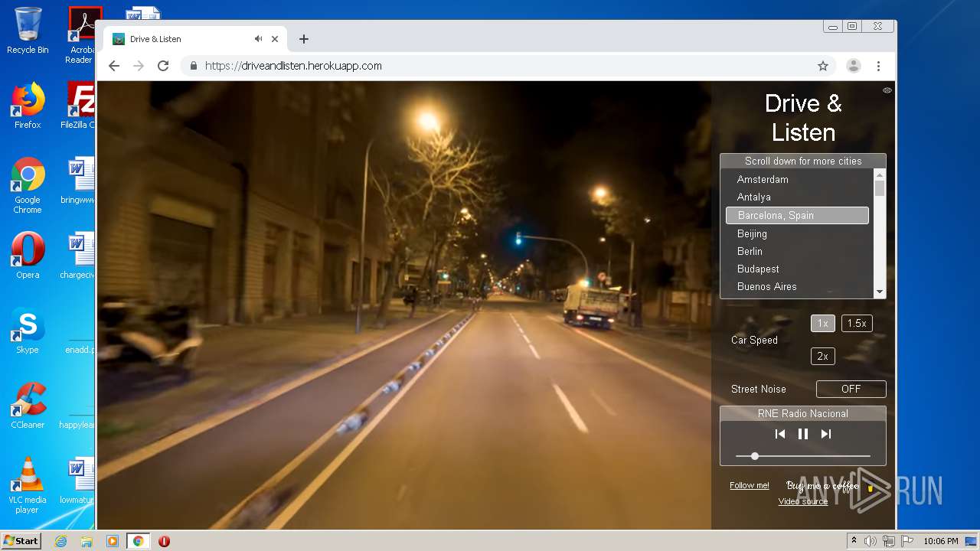Open Windows Explorer from the taskbar
The width and height of the screenshot is (980, 551).
coord(87,541)
